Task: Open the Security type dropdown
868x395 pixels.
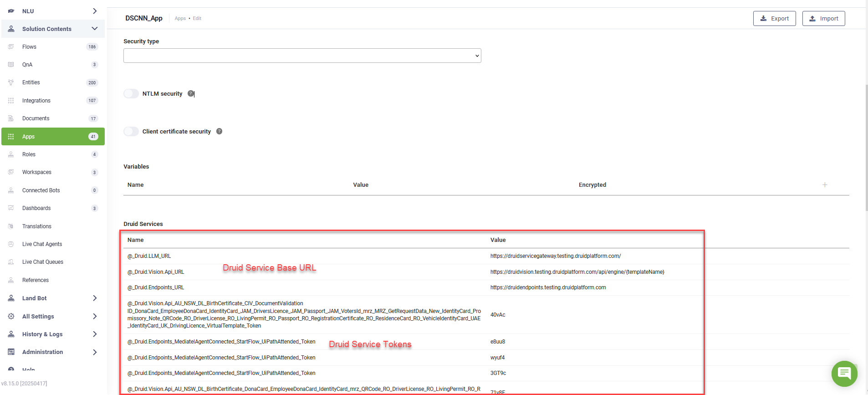Action: (302, 56)
